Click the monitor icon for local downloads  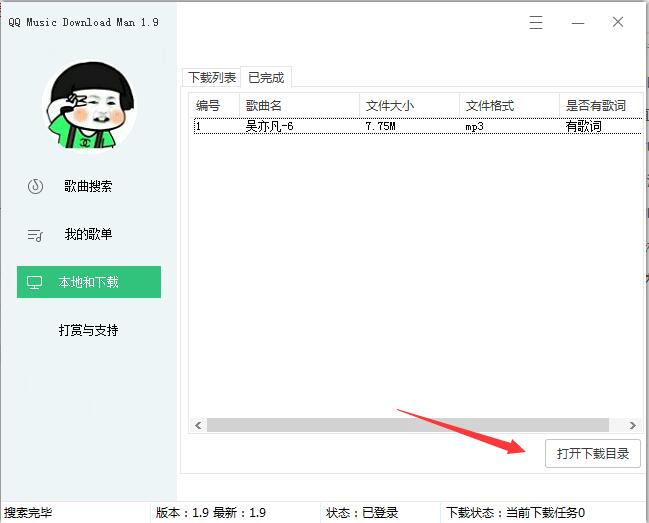(x=35, y=283)
